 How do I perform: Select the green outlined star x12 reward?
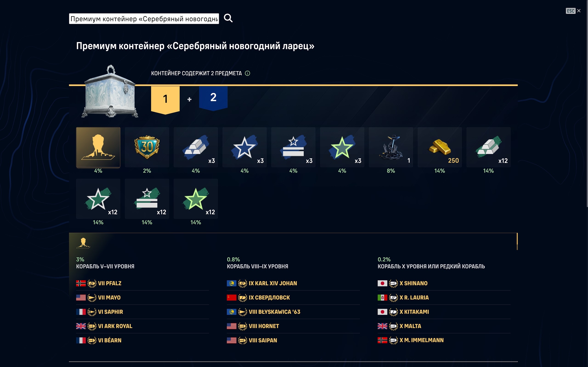[x=196, y=199]
